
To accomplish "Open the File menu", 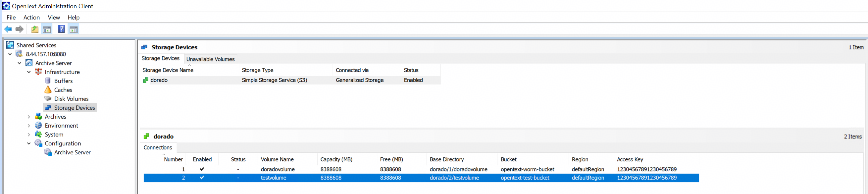I will pyautogui.click(x=11, y=18).
